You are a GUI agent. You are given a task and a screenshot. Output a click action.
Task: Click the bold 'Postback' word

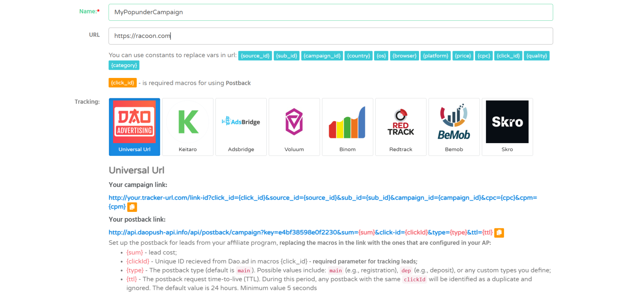click(x=238, y=83)
